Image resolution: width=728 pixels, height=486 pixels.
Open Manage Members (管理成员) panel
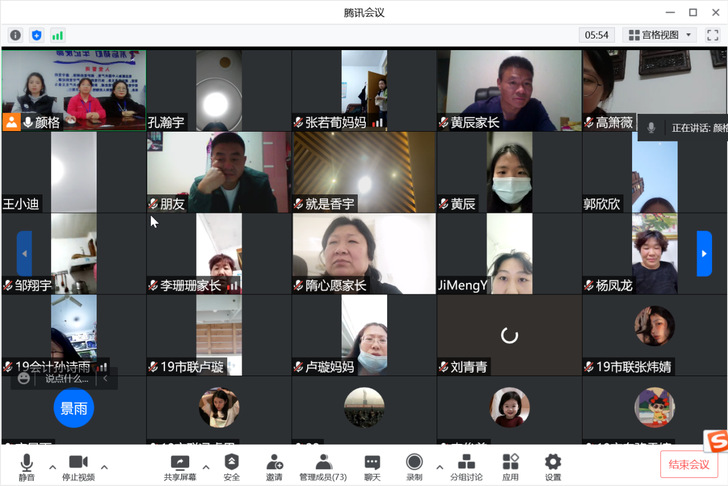point(323,465)
